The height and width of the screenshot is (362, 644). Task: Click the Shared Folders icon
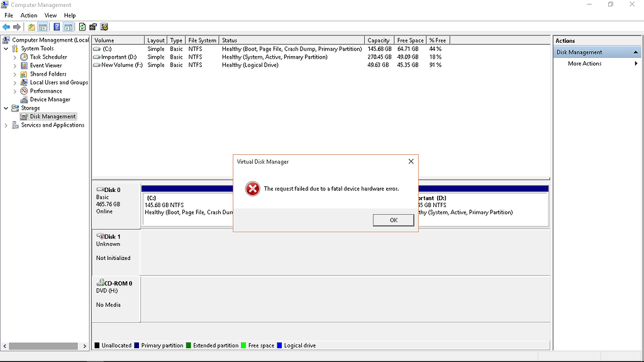24,74
